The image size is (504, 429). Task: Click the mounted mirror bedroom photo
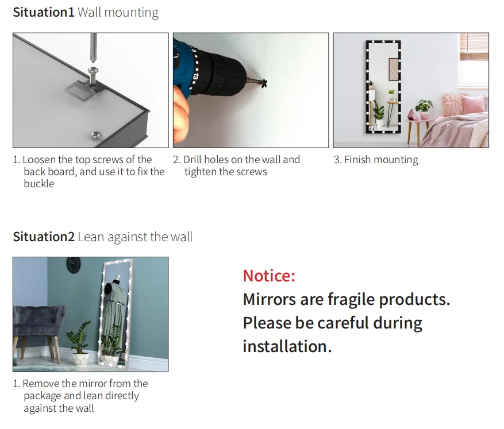411,90
